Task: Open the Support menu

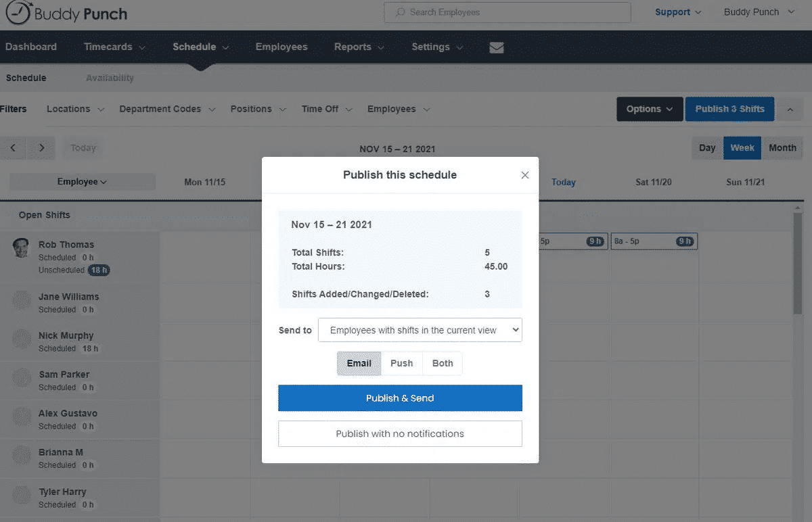Action: [678, 12]
